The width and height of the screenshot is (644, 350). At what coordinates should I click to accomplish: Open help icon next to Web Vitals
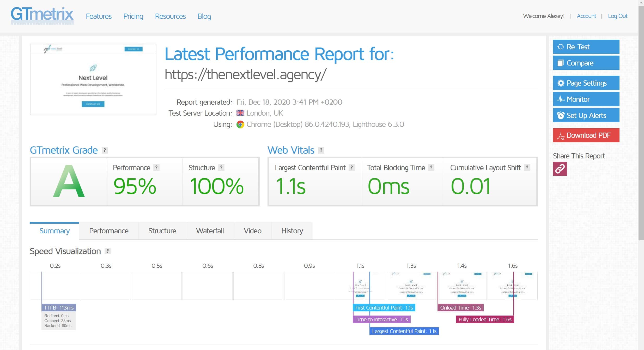(x=321, y=150)
